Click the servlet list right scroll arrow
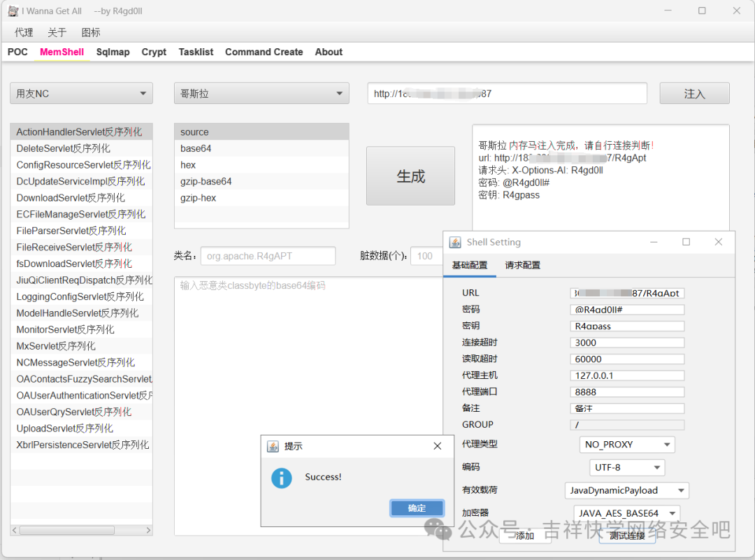 tap(148, 530)
